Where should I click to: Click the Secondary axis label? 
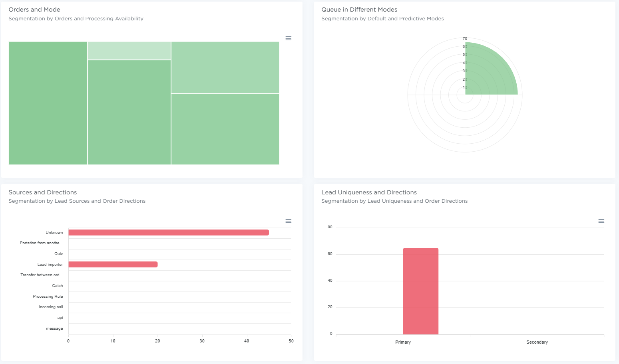point(537,342)
